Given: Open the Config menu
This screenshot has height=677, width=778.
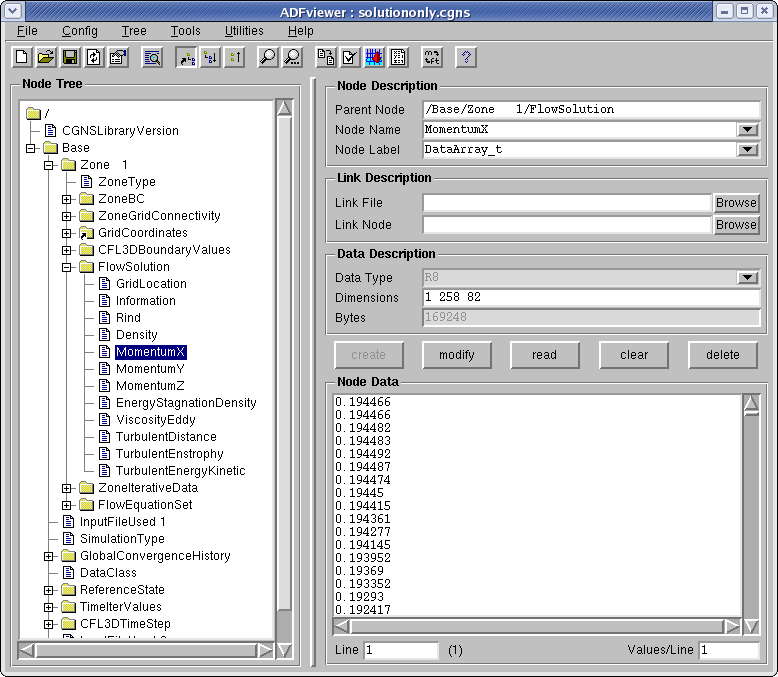Looking at the screenshot, I should tap(79, 31).
